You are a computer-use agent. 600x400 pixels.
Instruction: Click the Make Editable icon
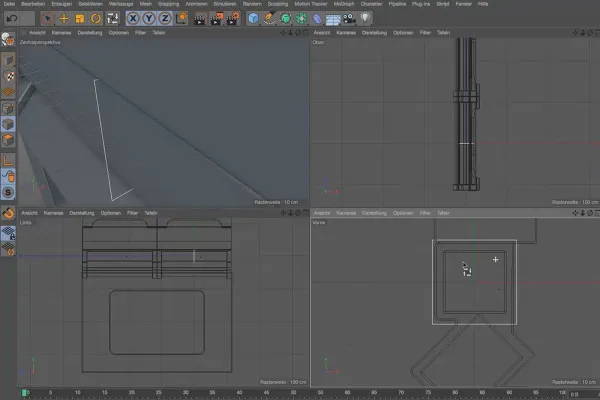pyautogui.click(x=8, y=39)
